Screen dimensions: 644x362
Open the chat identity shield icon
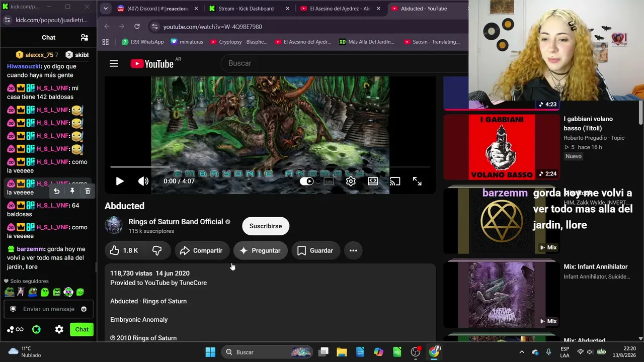pyautogui.click(x=13, y=309)
